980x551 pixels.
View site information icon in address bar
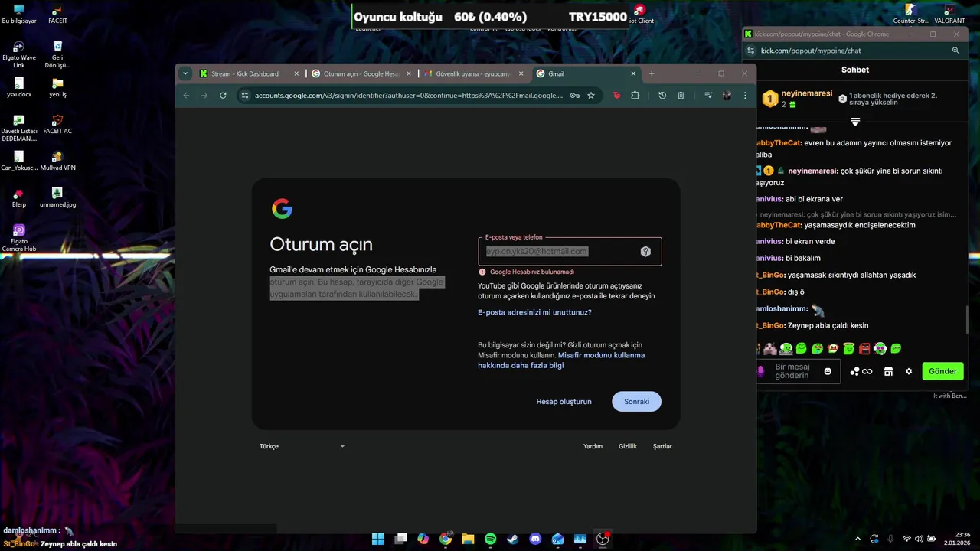[x=245, y=96]
